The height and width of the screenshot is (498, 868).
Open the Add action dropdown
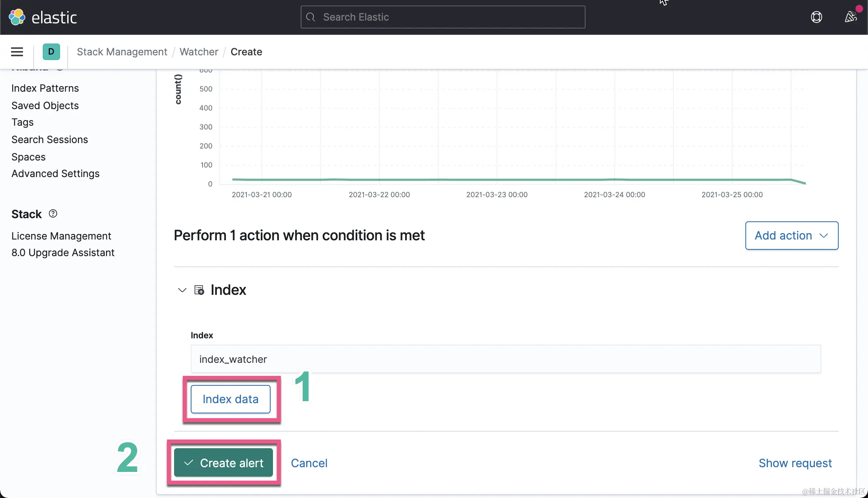click(791, 236)
